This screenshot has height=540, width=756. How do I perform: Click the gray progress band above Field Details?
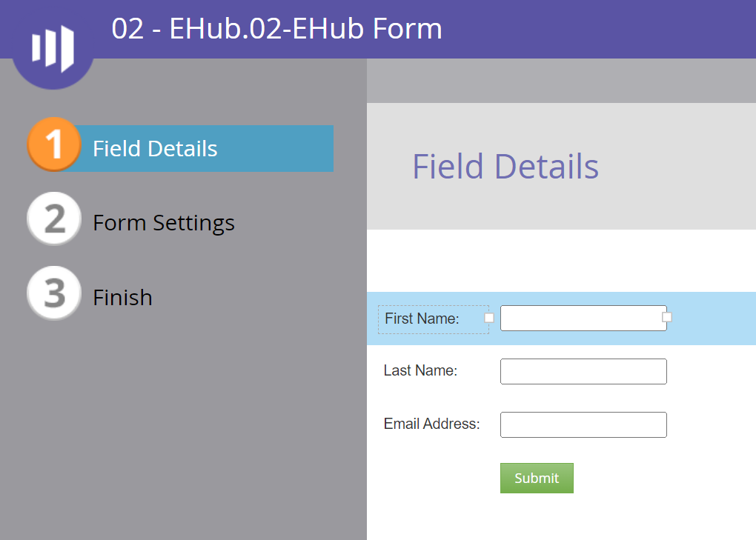tap(561, 80)
